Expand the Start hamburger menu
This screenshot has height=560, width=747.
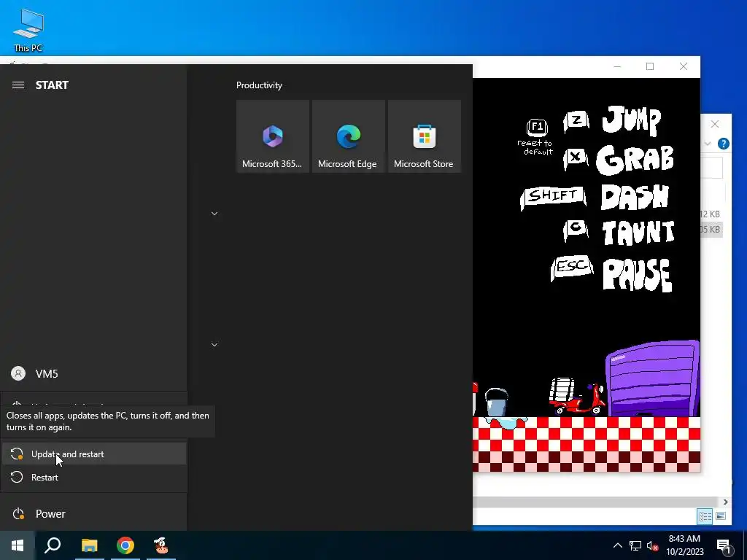point(18,85)
